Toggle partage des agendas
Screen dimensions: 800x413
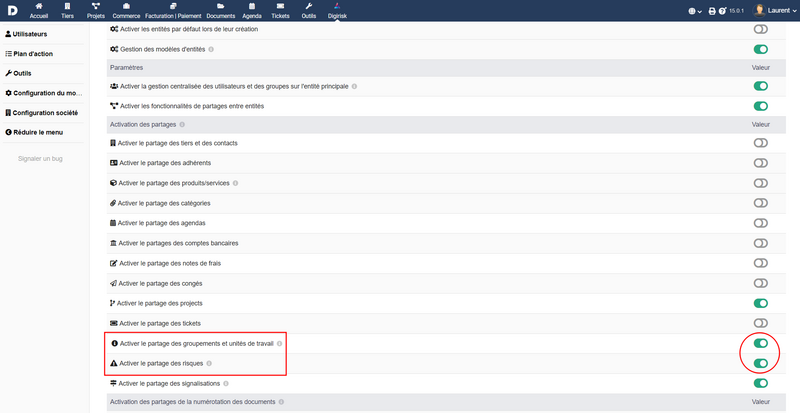pos(760,223)
